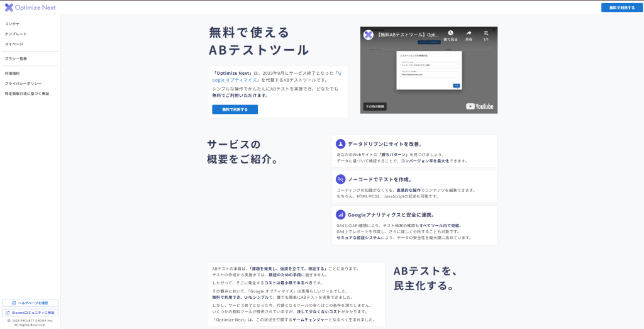Open テンプレート in the sidebar
The image size is (644, 329).
(x=16, y=34)
